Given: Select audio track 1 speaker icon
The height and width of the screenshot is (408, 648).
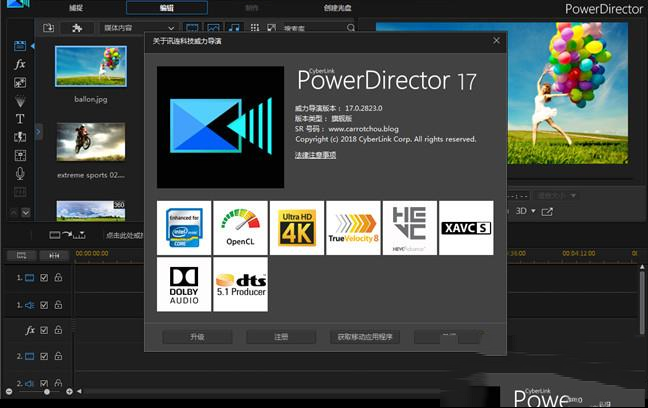Looking at the screenshot, I should pyautogui.click(x=29, y=305).
